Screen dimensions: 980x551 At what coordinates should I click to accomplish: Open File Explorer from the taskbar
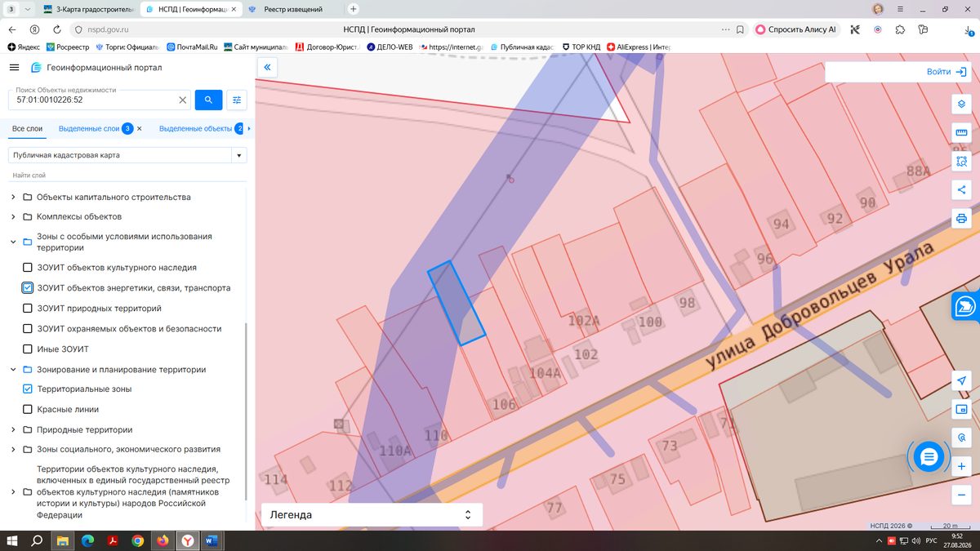62,540
